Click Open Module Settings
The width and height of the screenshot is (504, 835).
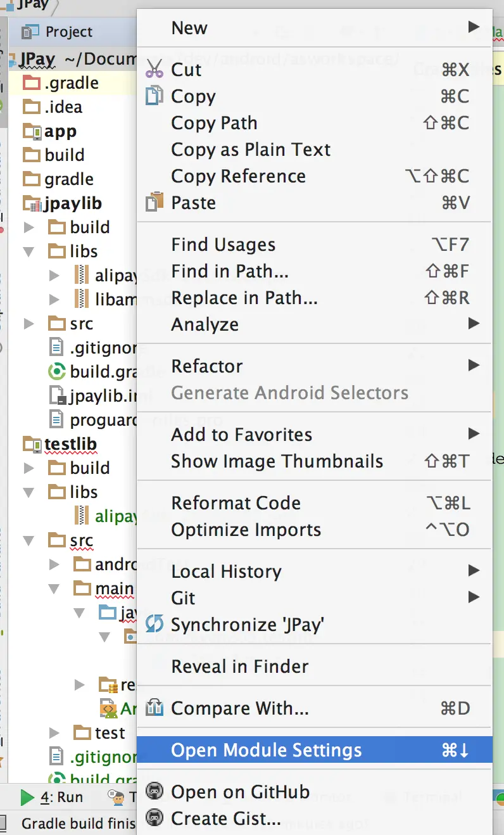pyautogui.click(x=315, y=749)
